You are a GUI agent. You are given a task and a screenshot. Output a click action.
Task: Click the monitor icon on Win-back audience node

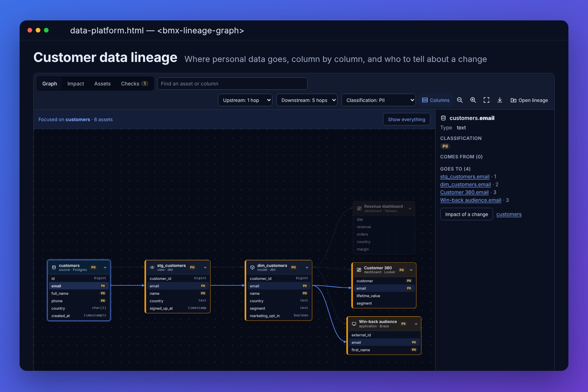point(354,324)
